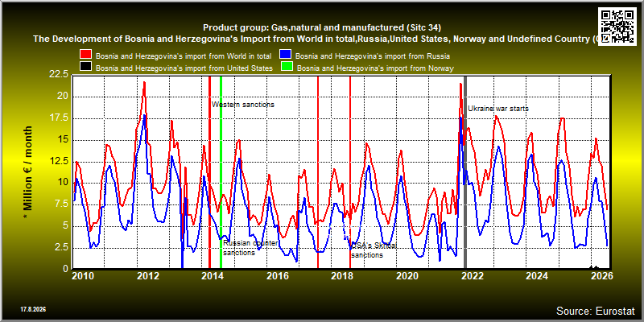
Task: Click the Ukraine war starts annotation
Action: tap(498, 109)
